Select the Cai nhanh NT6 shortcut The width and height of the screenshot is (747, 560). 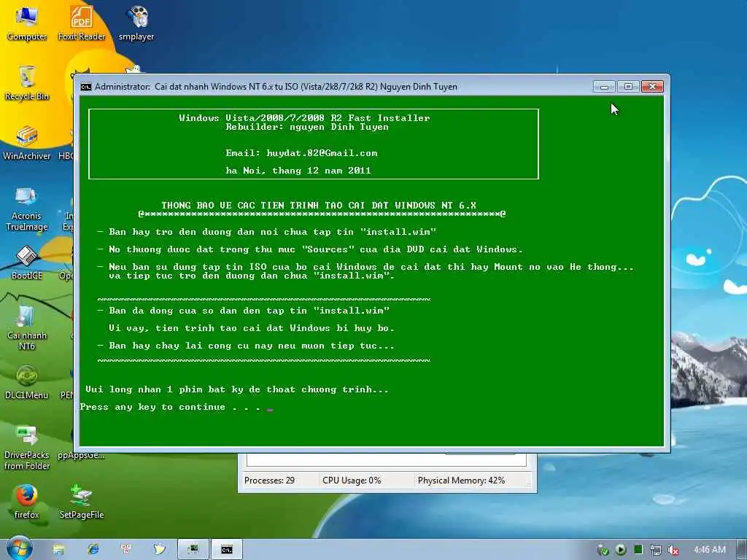[x=27, y=327]
